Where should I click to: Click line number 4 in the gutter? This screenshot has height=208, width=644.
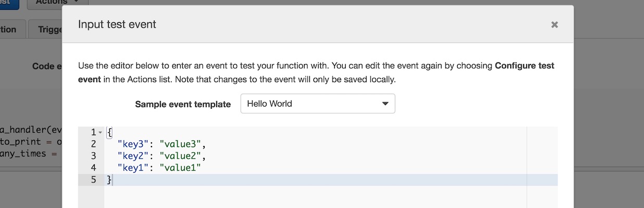(x=93, y=167)
